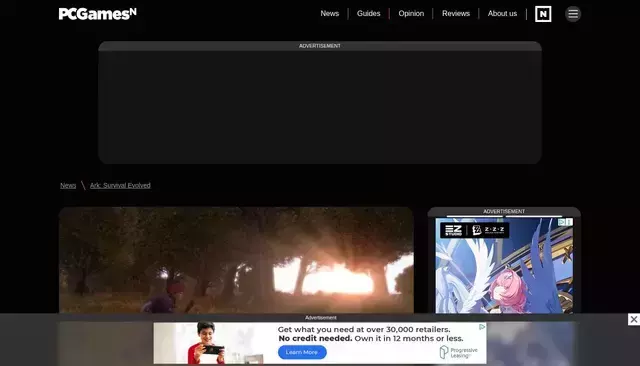Viewport: 640px width, 366px height.
Task: Click the Learn More button
Action: [x=302, y=352]
